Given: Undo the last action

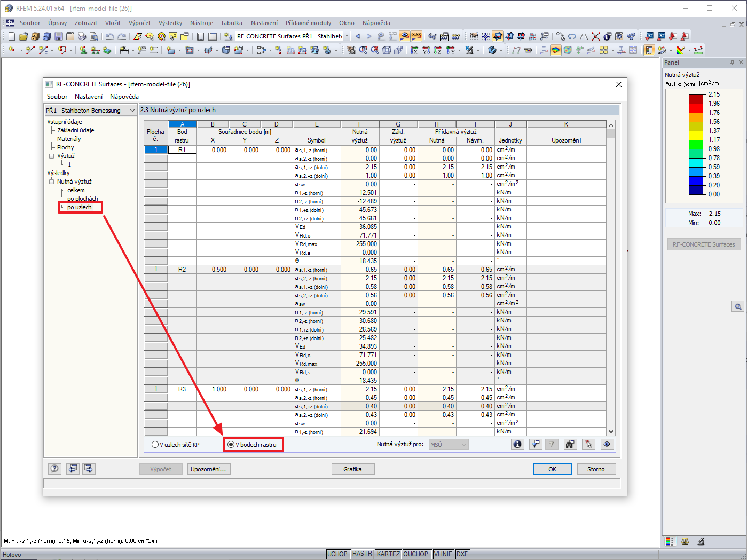Looking at the screenshot, I should pyautogui.click(x=109, y=36).
